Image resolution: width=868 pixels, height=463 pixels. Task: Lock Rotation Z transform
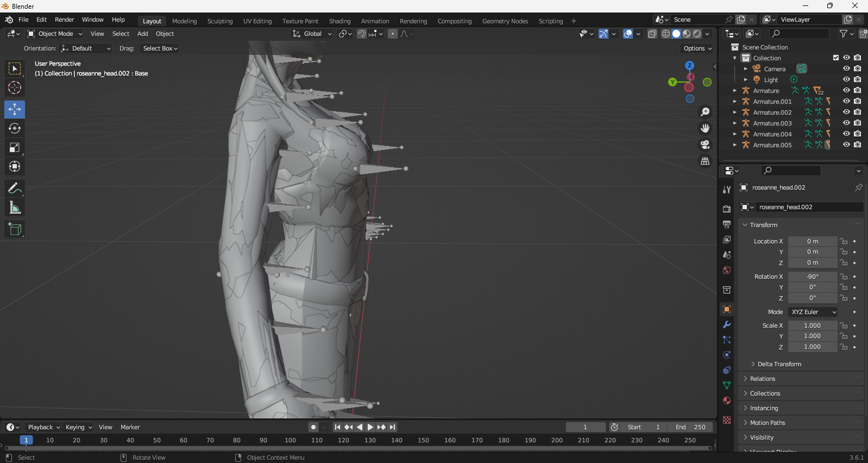point(844,298)
